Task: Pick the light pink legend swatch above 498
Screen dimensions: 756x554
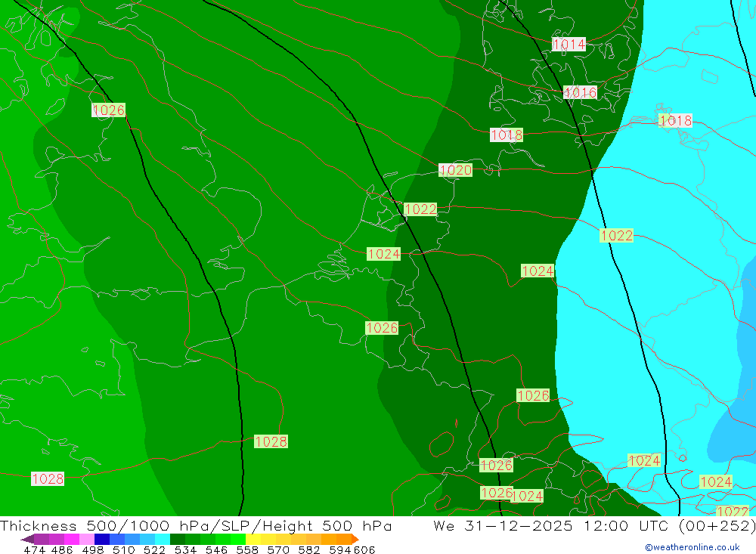Action: click(87, 539)
